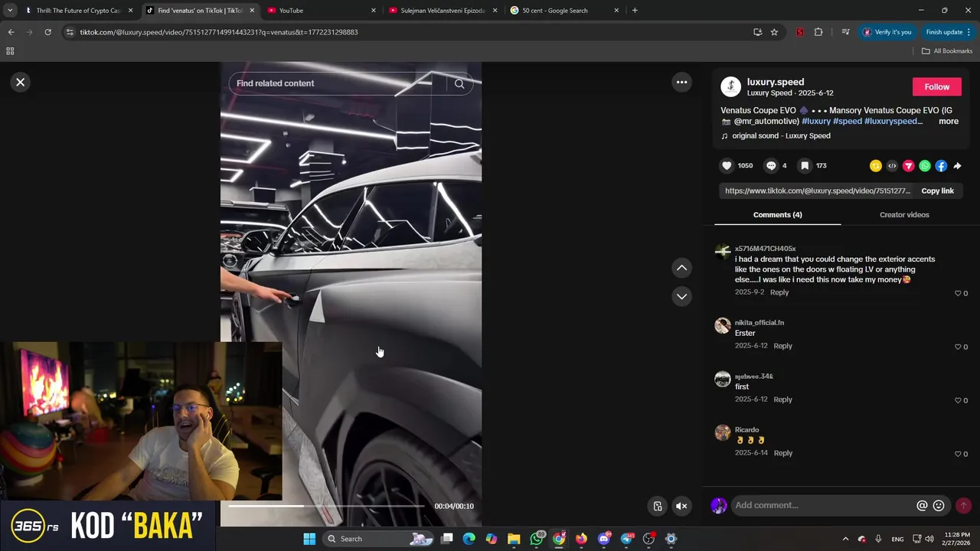Like the 'Erster' comment
The width and height of the screenshot is (980, 551).
click(x=958, y=347)
